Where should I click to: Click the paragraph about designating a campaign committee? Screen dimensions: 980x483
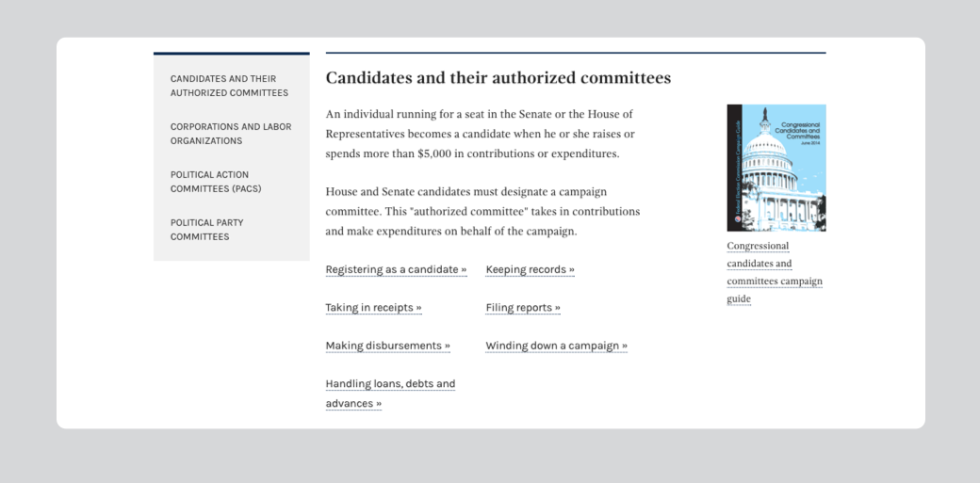click(x=482, y=211)
